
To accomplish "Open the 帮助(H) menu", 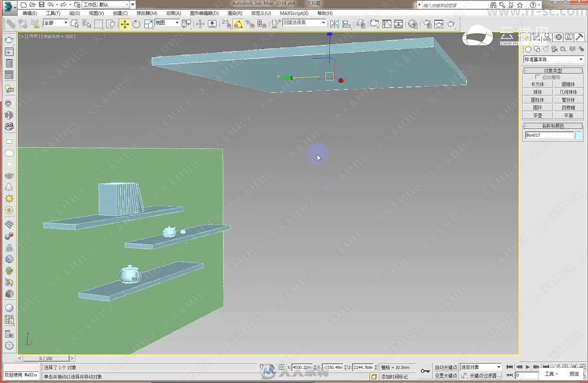I will 325,13.
